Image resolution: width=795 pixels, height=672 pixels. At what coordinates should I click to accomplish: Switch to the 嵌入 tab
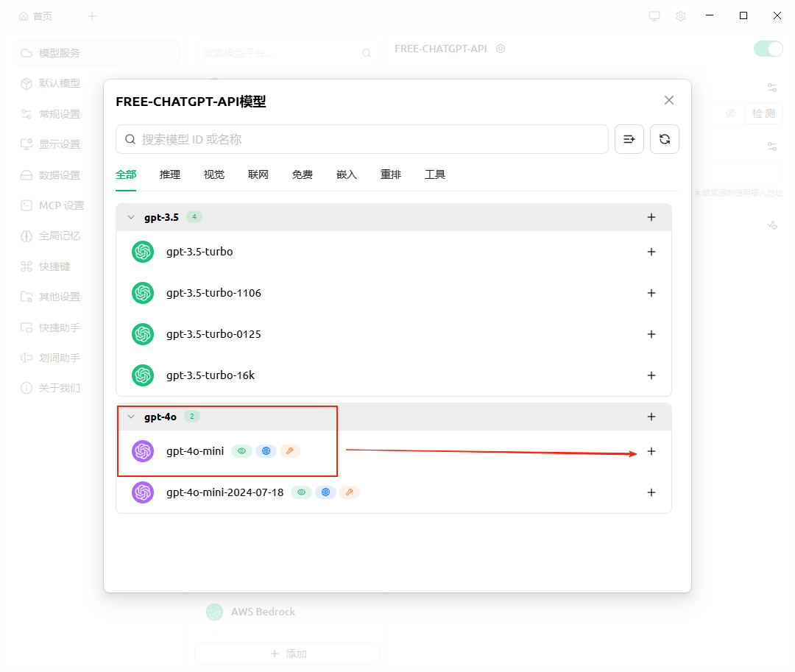[347, 175]
